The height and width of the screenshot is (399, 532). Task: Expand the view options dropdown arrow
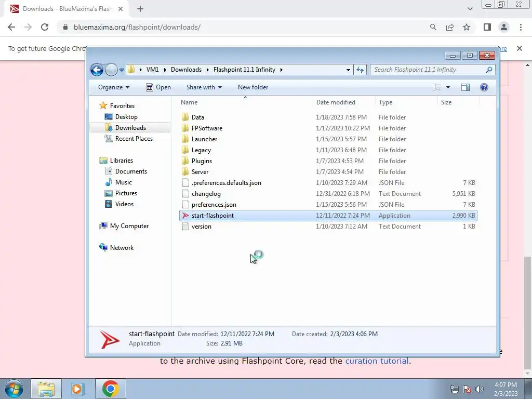[x=448, y=87]
